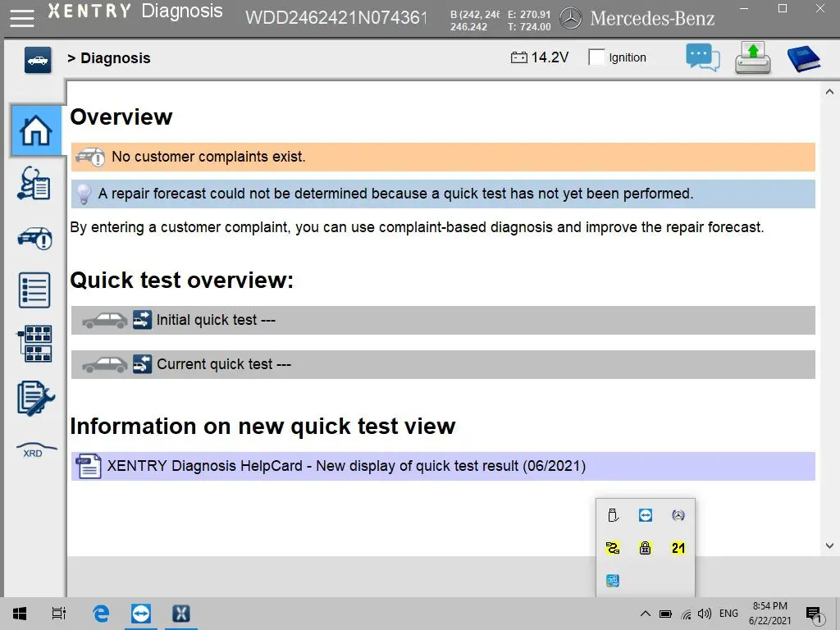Click the E: 270.91 engine code text

point(529,15)
